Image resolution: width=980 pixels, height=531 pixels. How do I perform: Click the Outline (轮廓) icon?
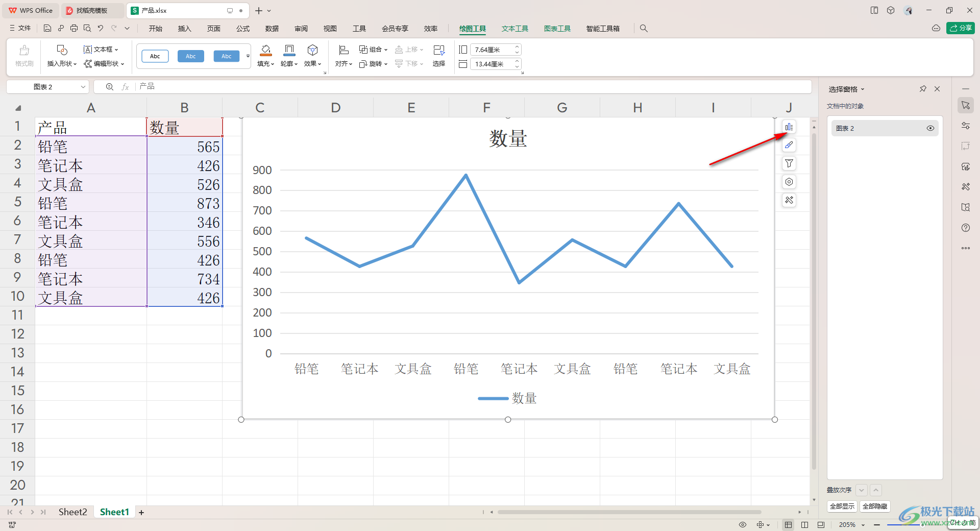click(289, 50)
